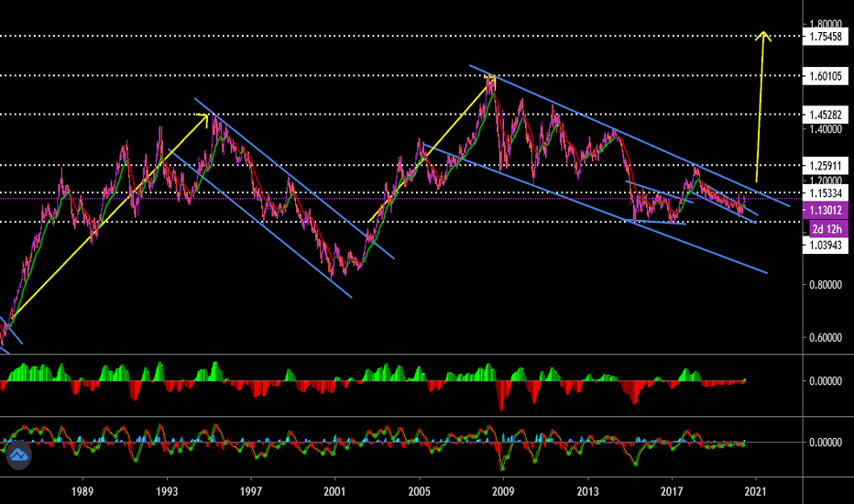Click the 2001 label on time axis
The height and width of the screenshot is (504, 854).
coord(334,491)
